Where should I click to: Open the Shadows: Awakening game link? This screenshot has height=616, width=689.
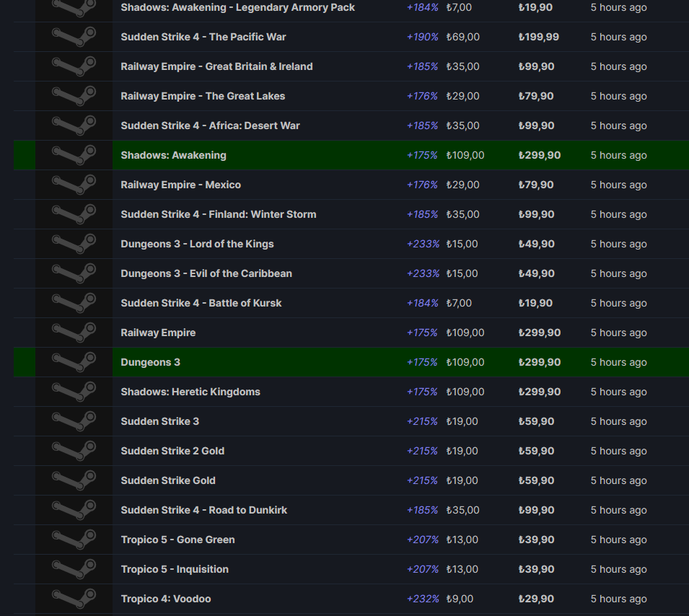coord(174,155)
